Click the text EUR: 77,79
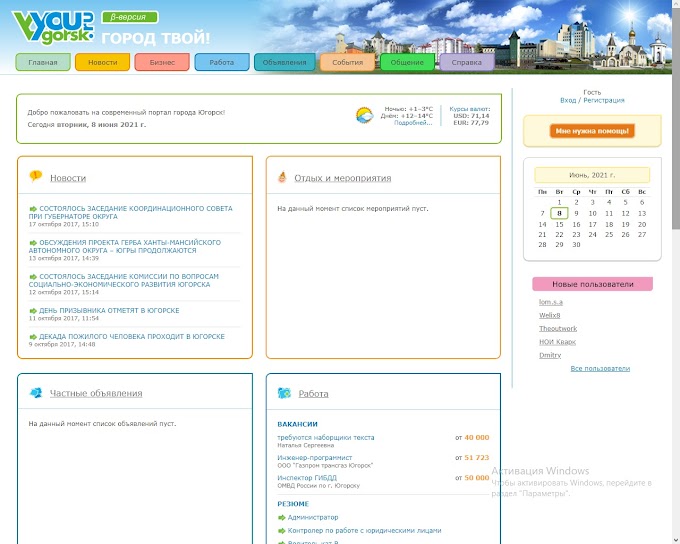The image size is (680, 544). pos(471,123)
